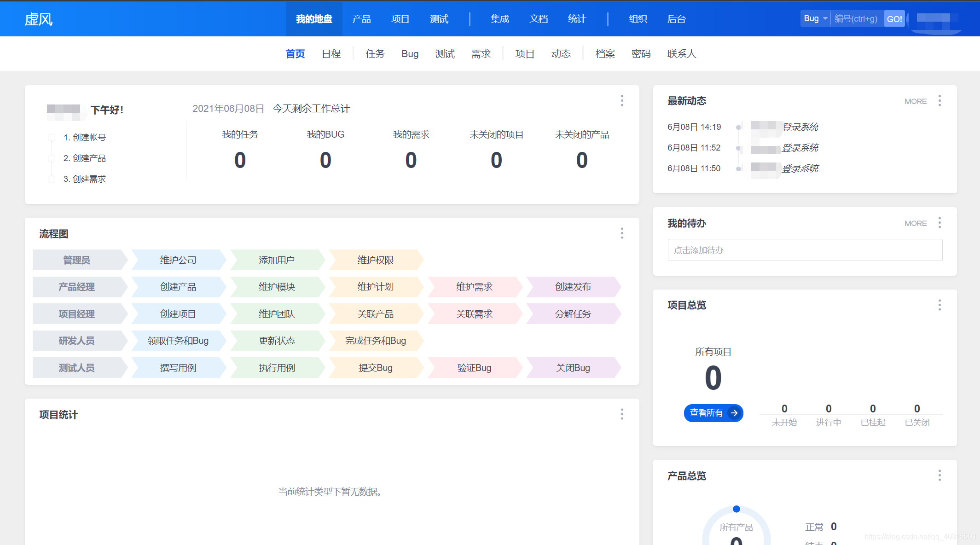This screenshot has height=545, width=980.
Task: Open 后台 in top navigation
Action: tap(676, 19)
